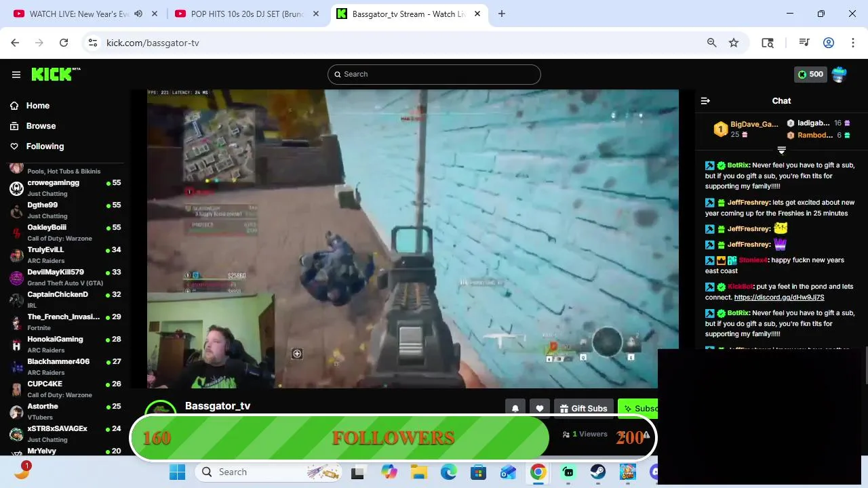Click KickBot username in chat
The width and height of the screenshot is (868, 488).
click(741, 287)
